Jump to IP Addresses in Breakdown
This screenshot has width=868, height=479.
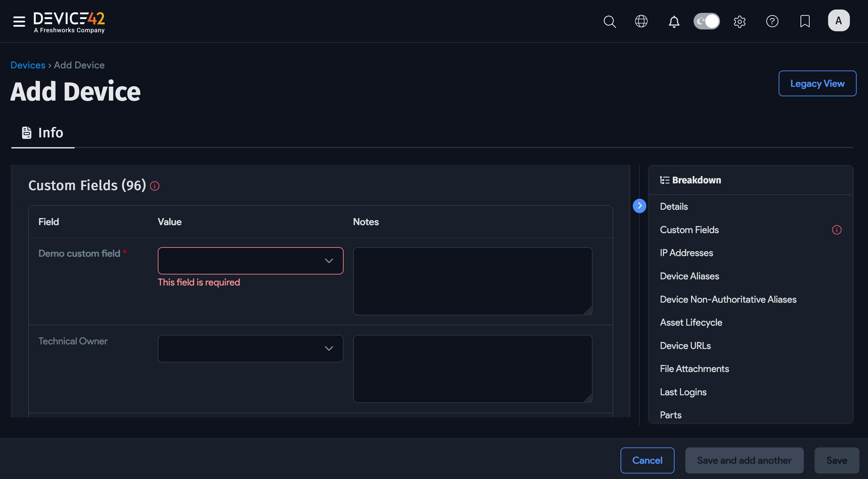point(686,253)
